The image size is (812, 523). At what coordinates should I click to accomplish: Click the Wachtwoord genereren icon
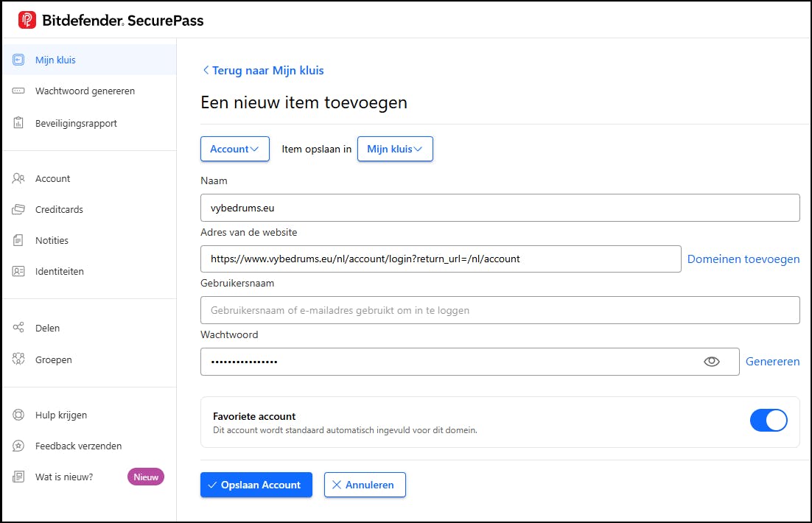(18, 91)
